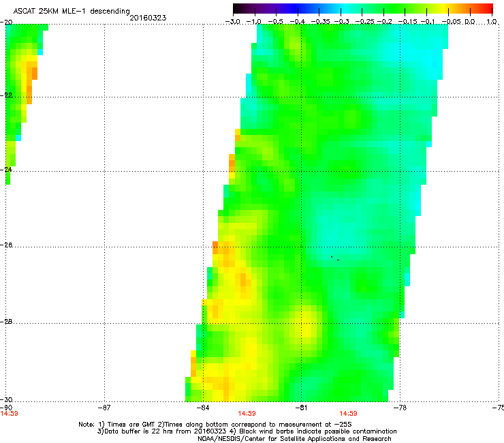
Task: Click the -26 latitude axis label
Action: coord(7,245)
